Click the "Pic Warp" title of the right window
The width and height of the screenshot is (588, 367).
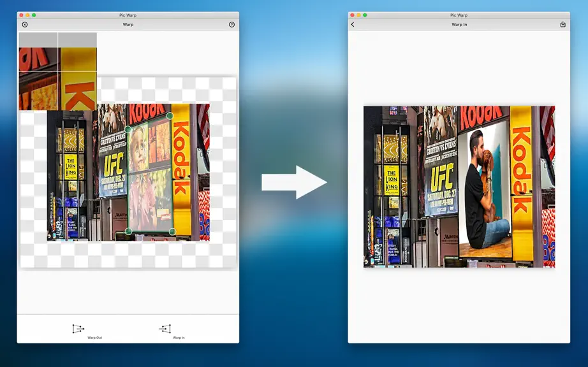(459, 15)
